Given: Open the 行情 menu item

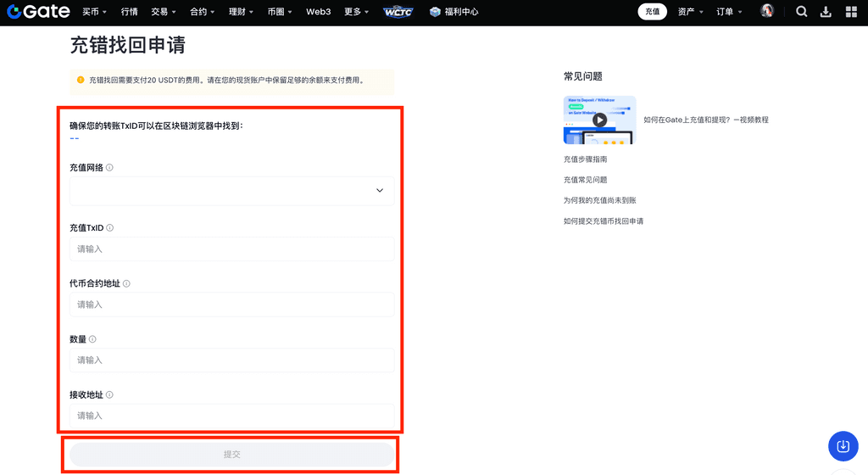Looking at the screenshot, I should 129,12.
